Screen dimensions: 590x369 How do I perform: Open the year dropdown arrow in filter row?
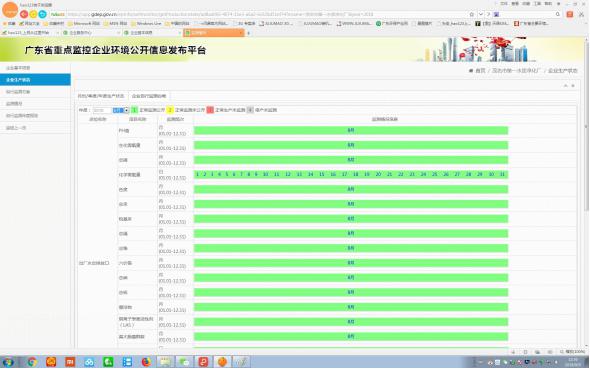(x=126, y=110)
